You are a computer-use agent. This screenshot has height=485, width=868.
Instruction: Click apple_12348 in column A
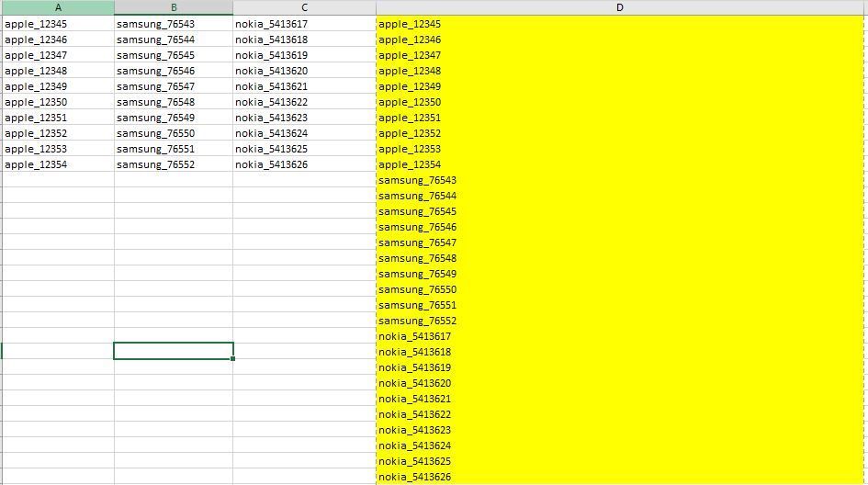tap(58, 71)
